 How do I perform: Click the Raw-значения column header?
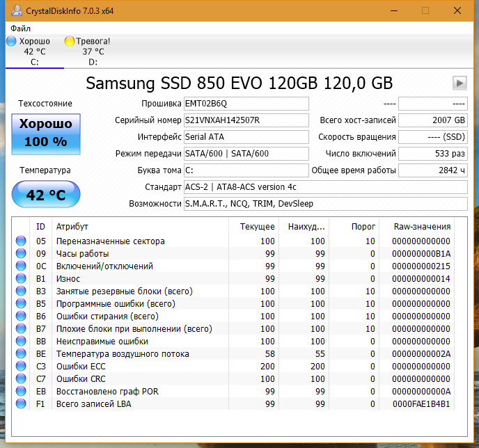tap(422, 227)
